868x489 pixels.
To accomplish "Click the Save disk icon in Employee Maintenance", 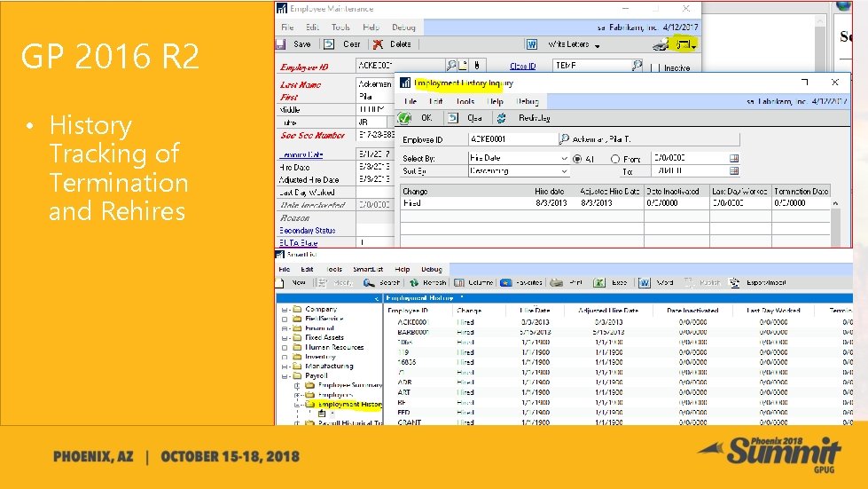I will point(281,44).
